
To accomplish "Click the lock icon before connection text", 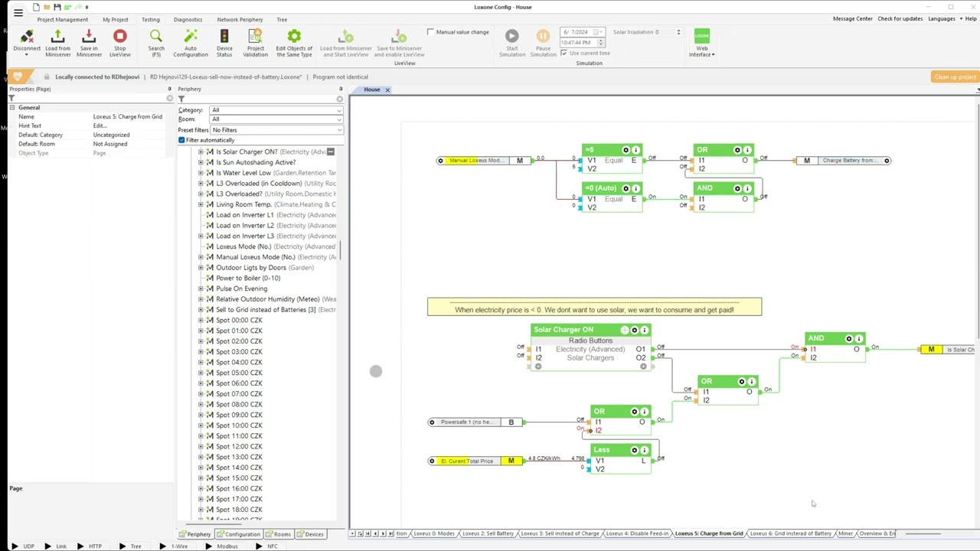I will (47, 77).
